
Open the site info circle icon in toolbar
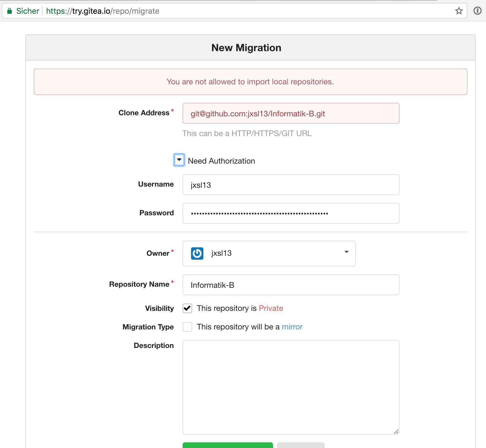pos(478,11)
